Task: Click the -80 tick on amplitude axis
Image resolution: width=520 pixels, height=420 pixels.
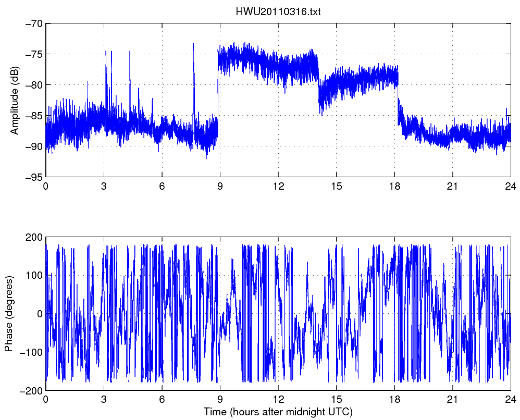Action: pos(33,85)
